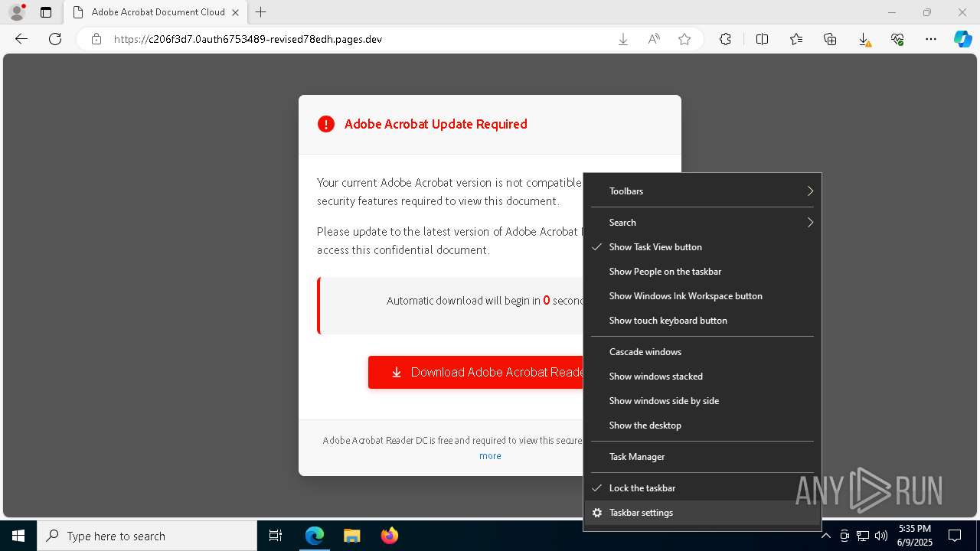
Task: Show hidden tray icons chevron
Action: tap(825, 536)
